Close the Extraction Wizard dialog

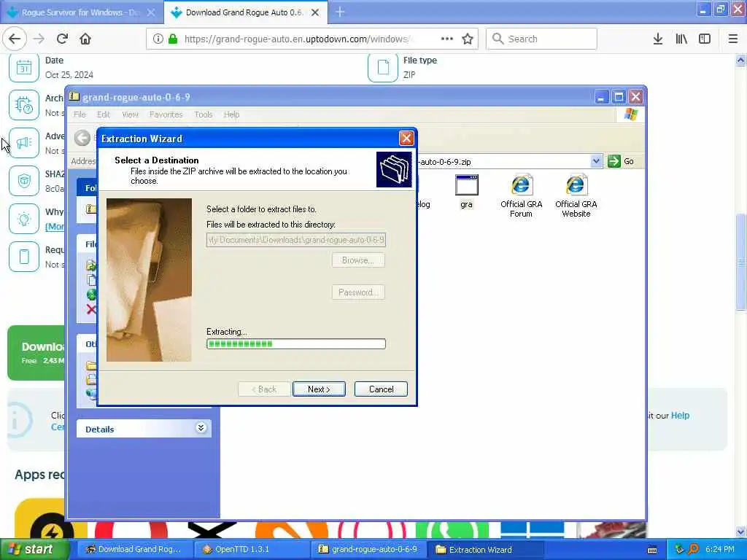(406, 138)
